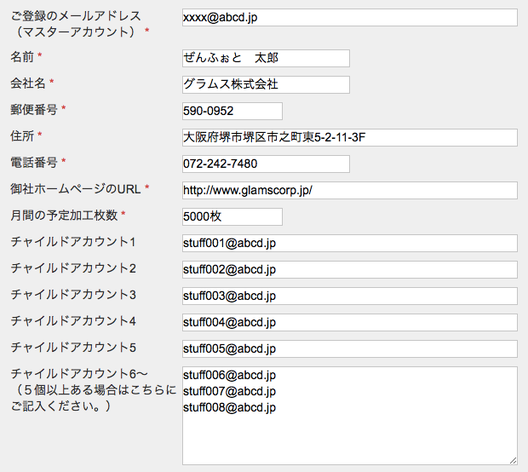Select the homepage URL input field
Viewport: 528px width, 472px height.
click(x=350, y=190)
